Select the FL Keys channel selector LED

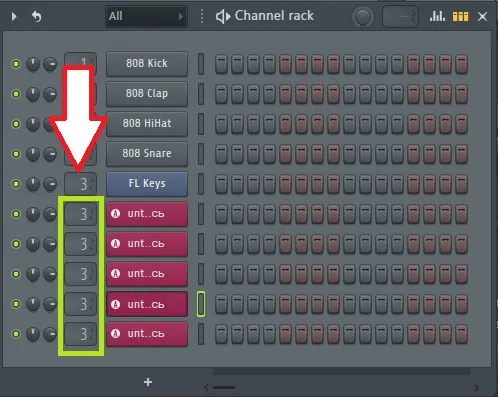pyautogui.click(x=201, y=184)
